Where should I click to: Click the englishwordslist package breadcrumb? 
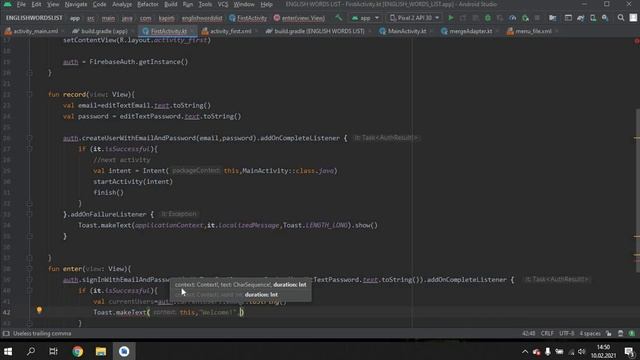202,18
